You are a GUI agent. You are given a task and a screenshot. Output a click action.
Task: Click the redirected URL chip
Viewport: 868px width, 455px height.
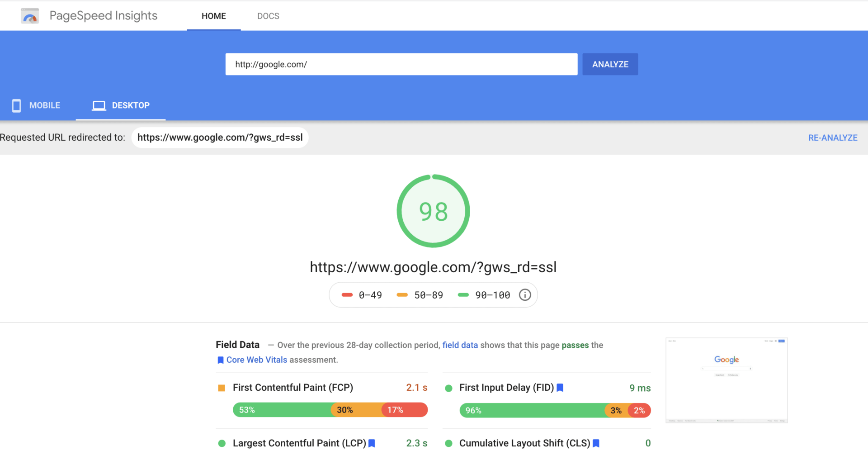(x=220, y=137)
